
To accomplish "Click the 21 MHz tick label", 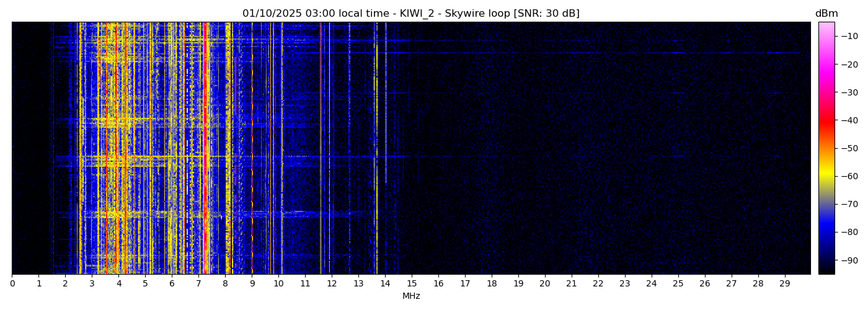I will tap(572, 284).
